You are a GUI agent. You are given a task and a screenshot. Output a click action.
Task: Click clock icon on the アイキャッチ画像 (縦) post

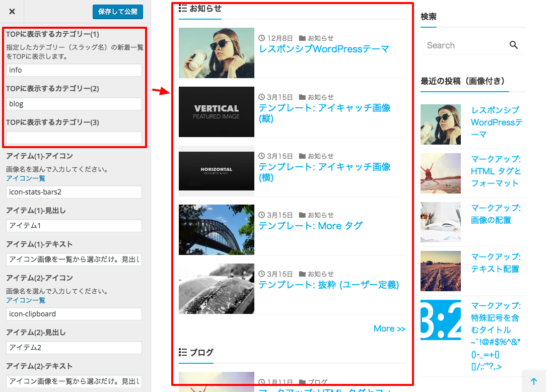pyautogui.click(x=261, y=97)
